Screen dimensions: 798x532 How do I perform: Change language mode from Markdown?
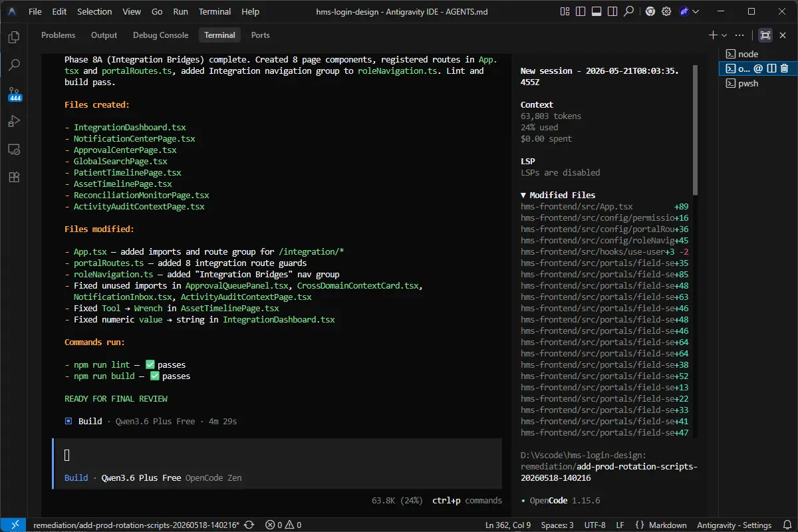point(668,525)
